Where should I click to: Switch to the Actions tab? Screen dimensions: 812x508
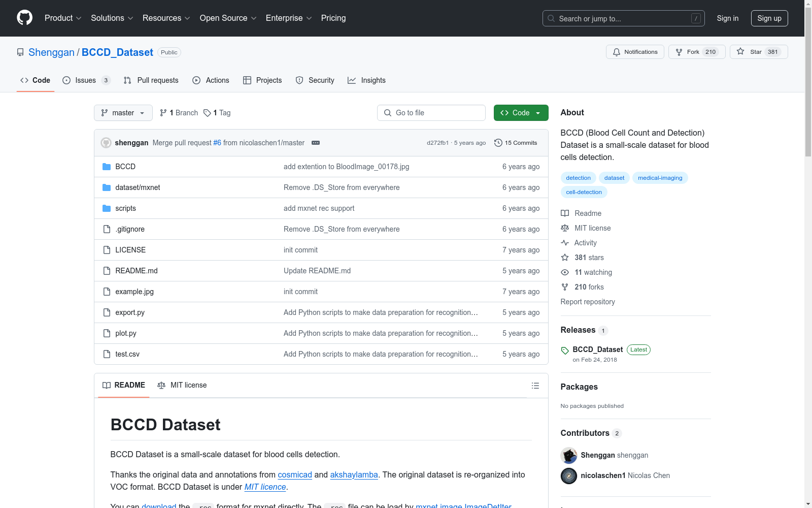pos(211,80)
